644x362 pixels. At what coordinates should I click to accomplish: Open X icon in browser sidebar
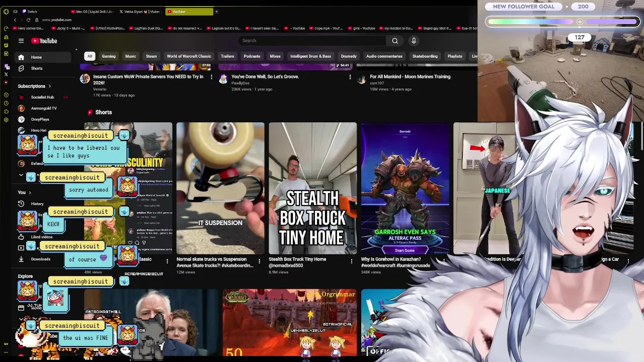pyautogui.click(x=6, y=74)
